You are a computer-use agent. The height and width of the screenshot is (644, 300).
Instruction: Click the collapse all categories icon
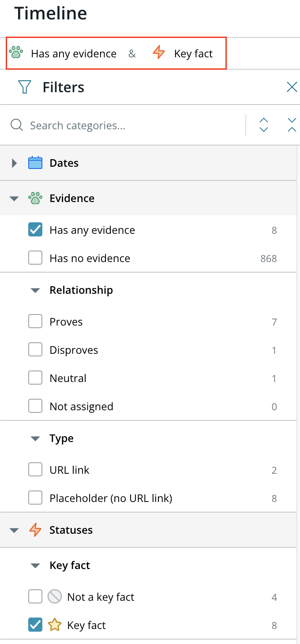(292, 125)
